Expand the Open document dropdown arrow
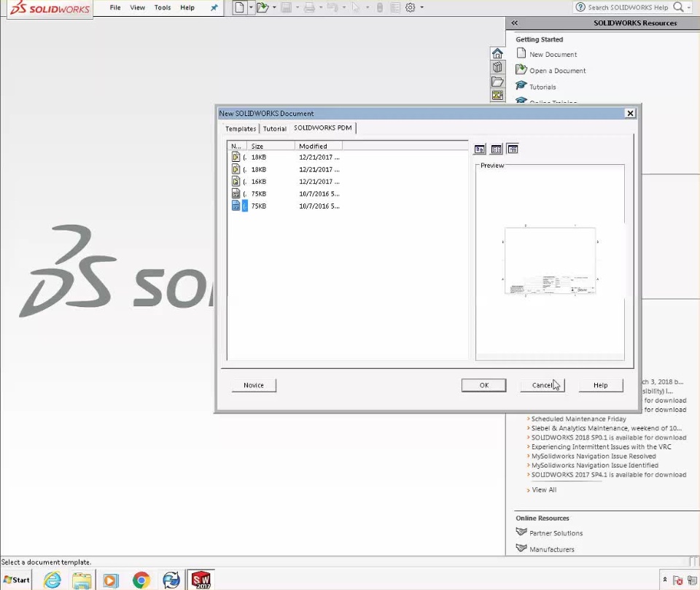 click(274, 7)
